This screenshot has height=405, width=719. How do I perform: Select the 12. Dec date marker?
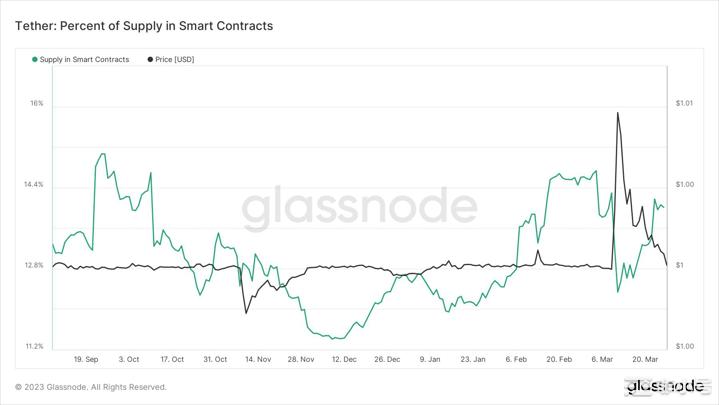point(344,358)
